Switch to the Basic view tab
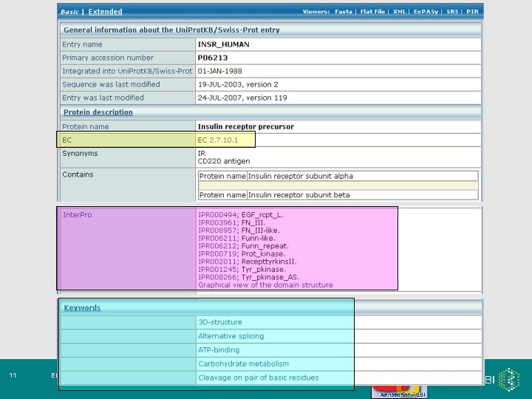Viewport: 532px width, 399px height. coord(69,12)
